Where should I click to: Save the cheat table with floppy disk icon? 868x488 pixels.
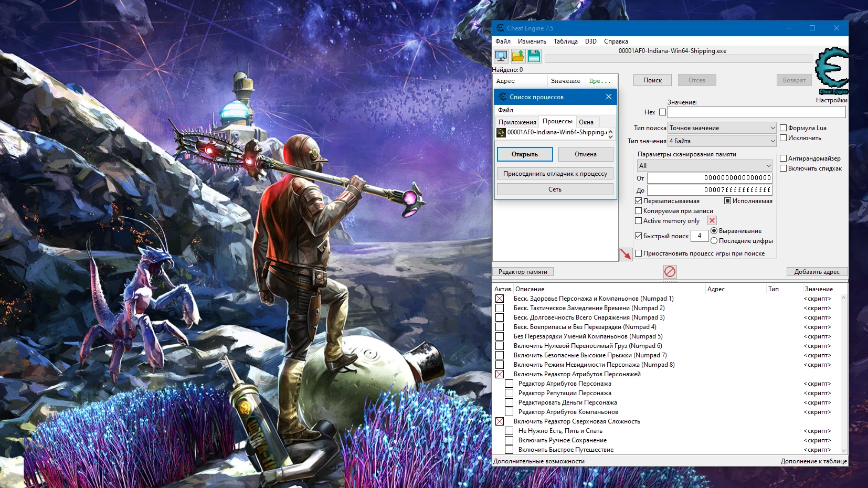coord(533,55)
